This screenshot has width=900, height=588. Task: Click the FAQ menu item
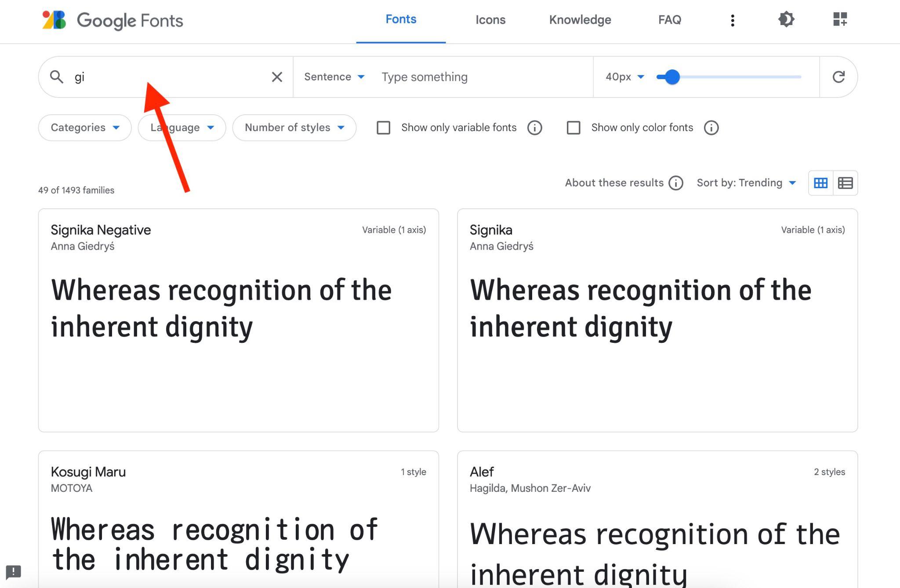tap(671, 20)
